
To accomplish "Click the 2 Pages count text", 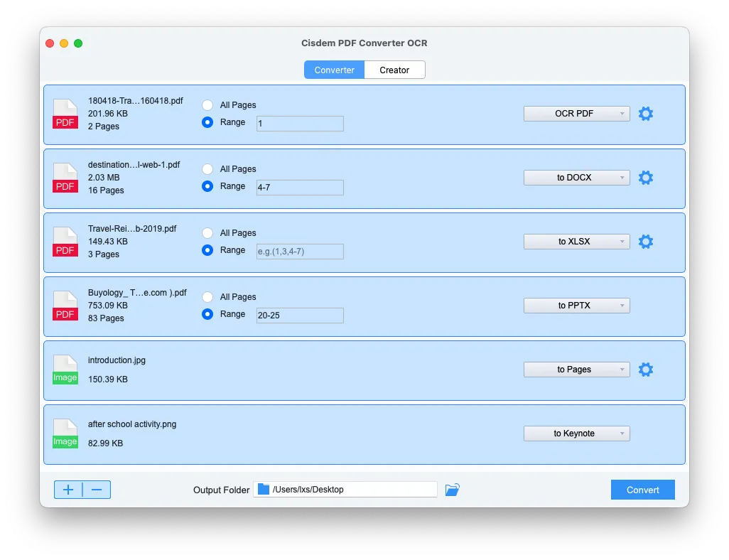I will pyautogui.click(x=104, y=126).
